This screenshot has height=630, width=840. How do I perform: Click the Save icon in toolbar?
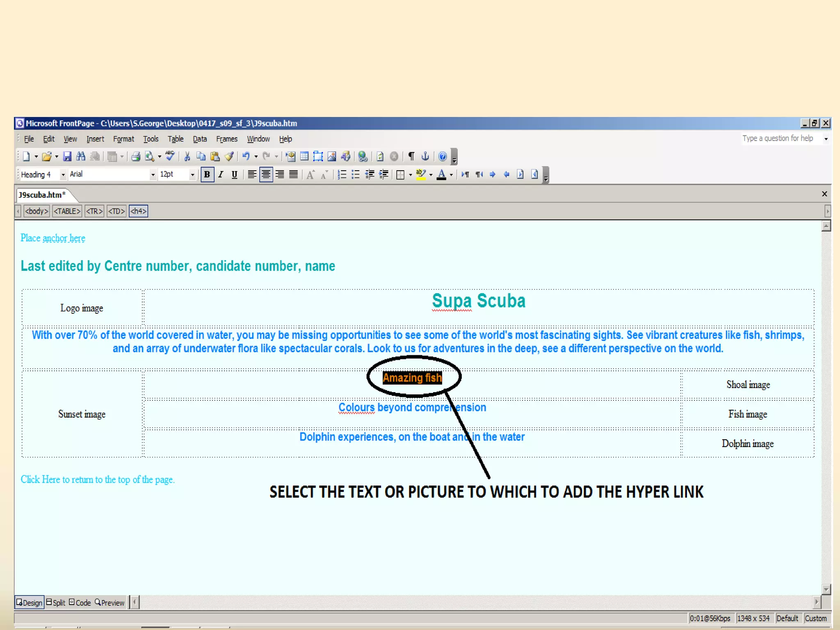67,156
